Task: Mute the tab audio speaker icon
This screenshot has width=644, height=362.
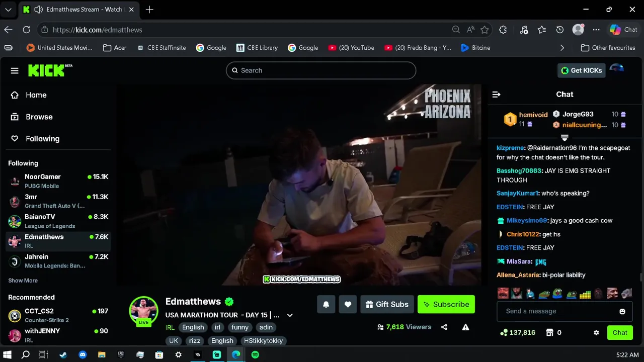Action: coord(38,10)
